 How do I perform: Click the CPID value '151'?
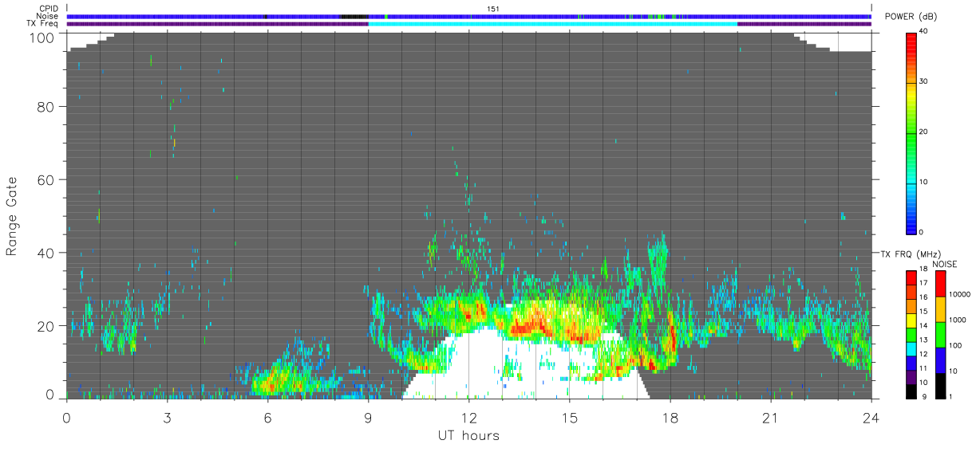tap(492, 8)
